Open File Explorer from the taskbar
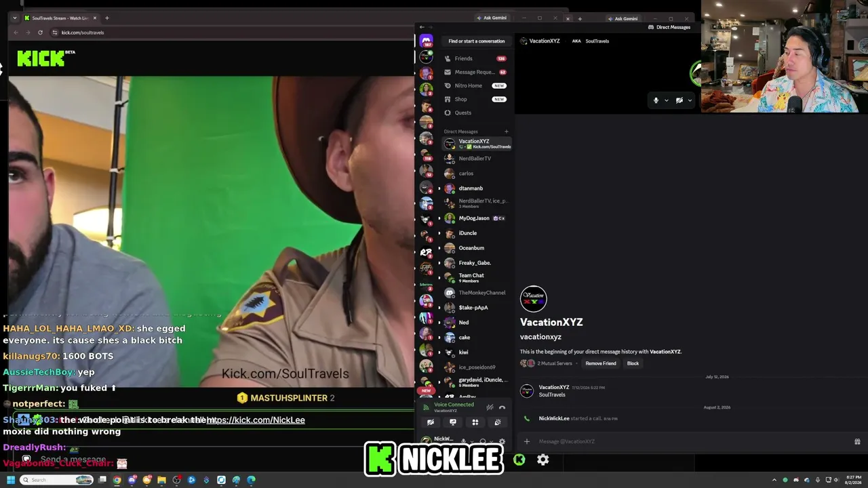This screenshot has height=488, width=868. pyautogui.click(x=161, y=480)
